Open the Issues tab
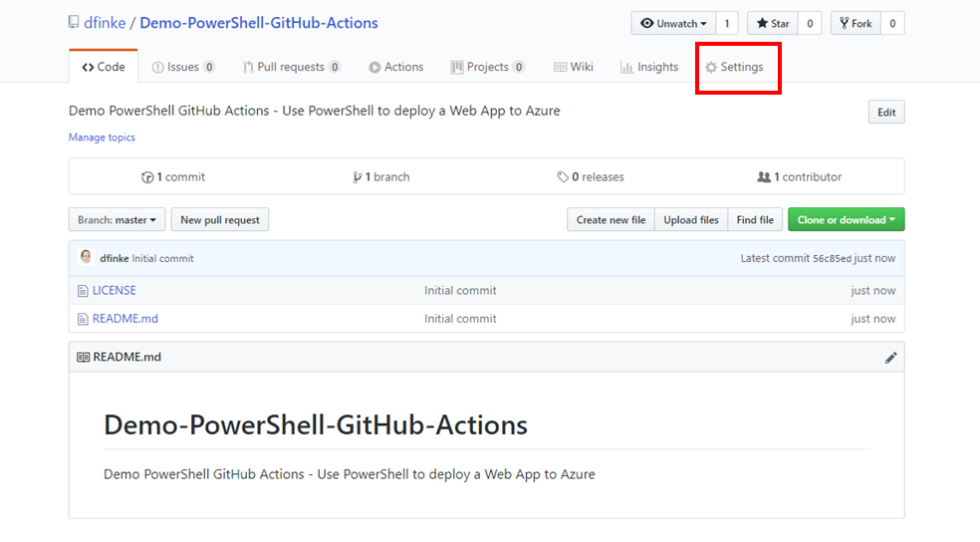This screenshot has width=980, height=542. 183,67
